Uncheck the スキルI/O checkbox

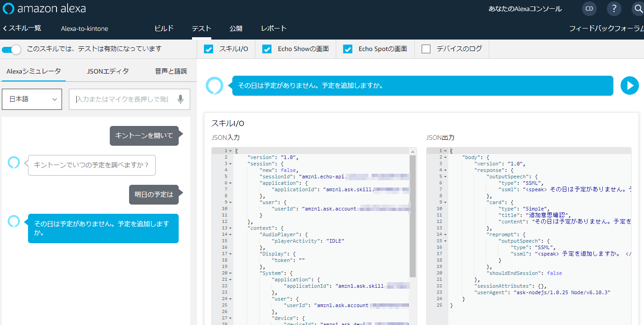tap(209, 49)
